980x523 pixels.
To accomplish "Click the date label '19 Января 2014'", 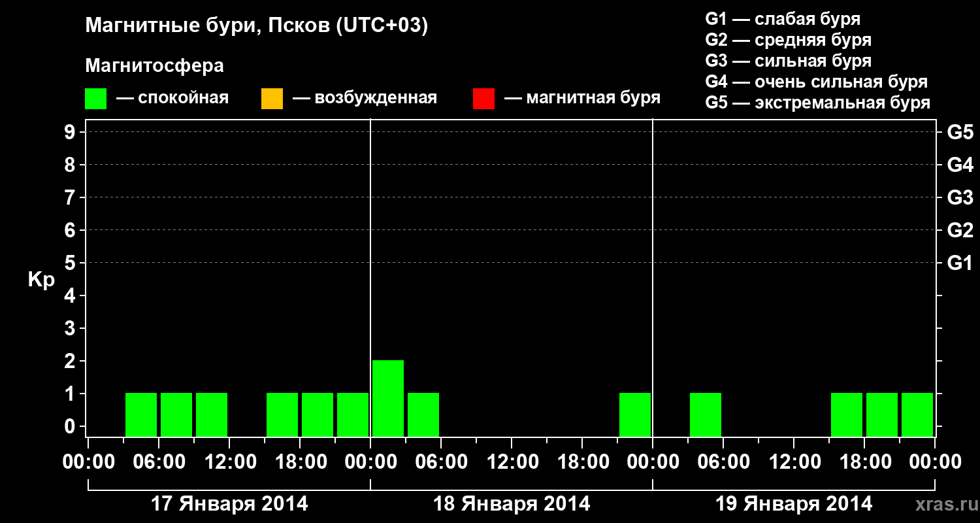I will click(x=794, y=503).
